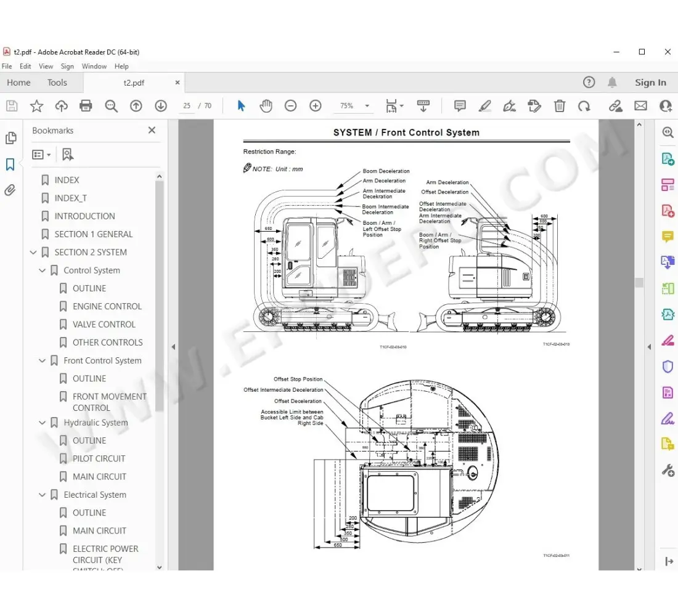Open the Attachments paperclip panel
The height and width of the screenshot is (616, 678).
[x=10, y=190]
